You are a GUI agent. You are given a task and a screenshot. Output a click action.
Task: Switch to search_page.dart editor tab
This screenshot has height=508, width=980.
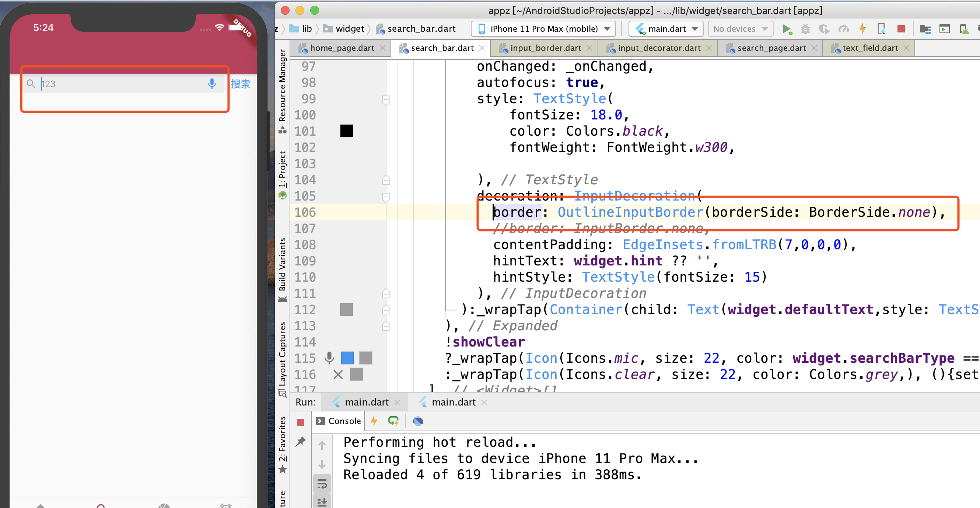[771, 48]
